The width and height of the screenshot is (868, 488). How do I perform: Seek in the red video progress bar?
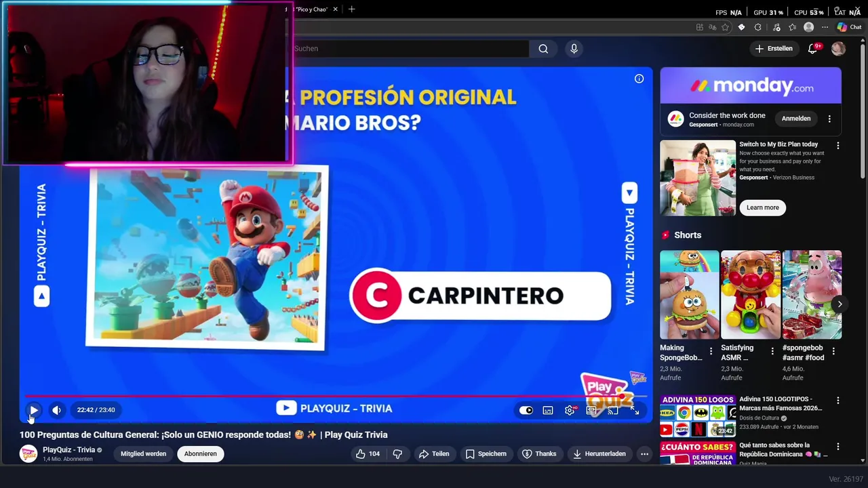point(336,396)
